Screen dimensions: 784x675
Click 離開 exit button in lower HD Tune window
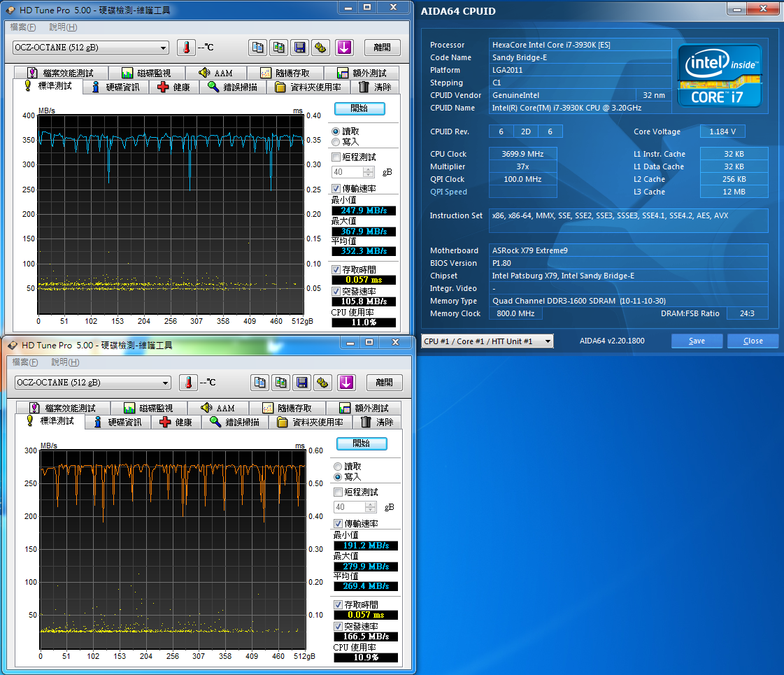coord(384,383)
